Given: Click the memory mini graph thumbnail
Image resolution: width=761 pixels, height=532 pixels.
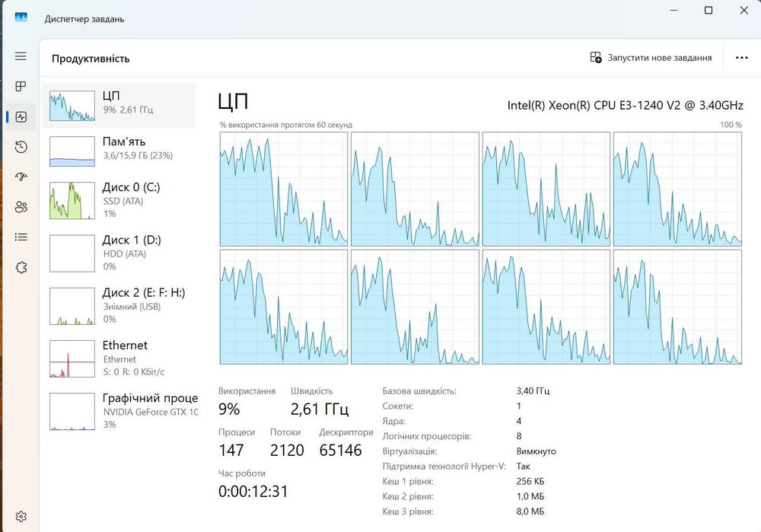Looking at the screenshot, I should pos(72,151).
